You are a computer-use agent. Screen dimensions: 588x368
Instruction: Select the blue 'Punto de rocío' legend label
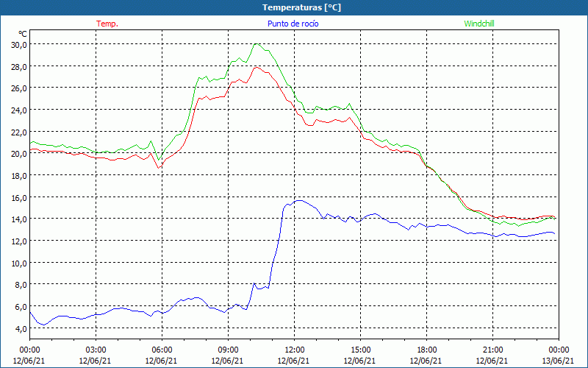click(293, 24)
